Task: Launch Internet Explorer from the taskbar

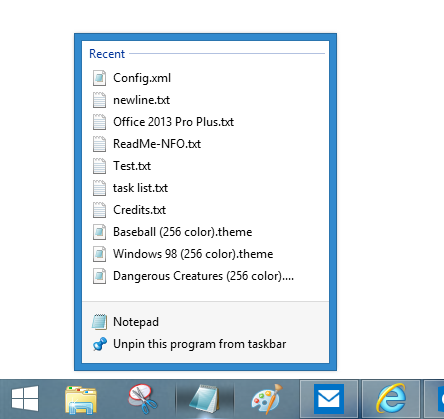Action: (x=391, y=399)
